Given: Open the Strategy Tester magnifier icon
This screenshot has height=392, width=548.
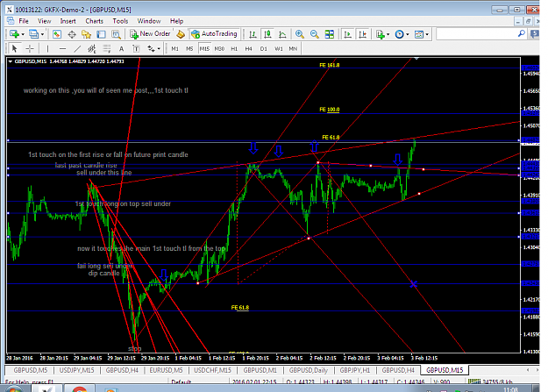Looking at the screenshot, I should 116,34.
